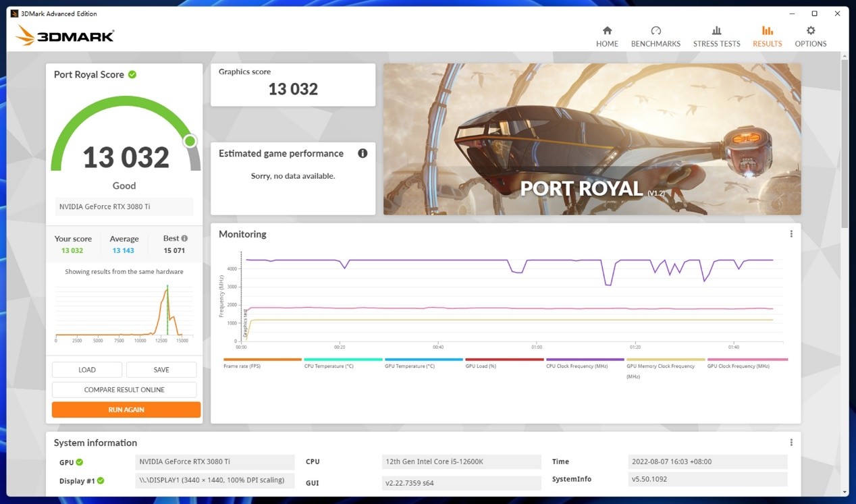Image resolution: width=856 pixels, height=504 pixels.
Task: Toggle CPU Temperature legend
Action: click(x=343, y=363)
